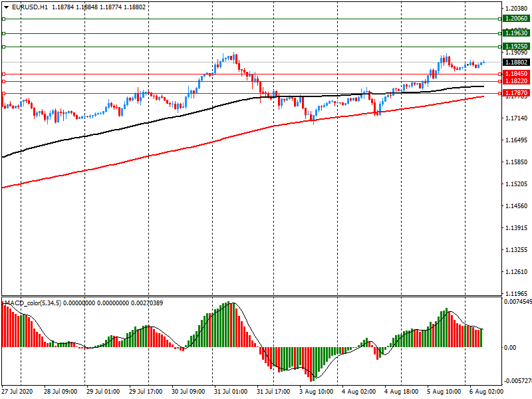Image resolution: width=532 pixels, height=399 pixels.
Task: Click the 31 Jul 01:00 time label
Action: (231, 392)
